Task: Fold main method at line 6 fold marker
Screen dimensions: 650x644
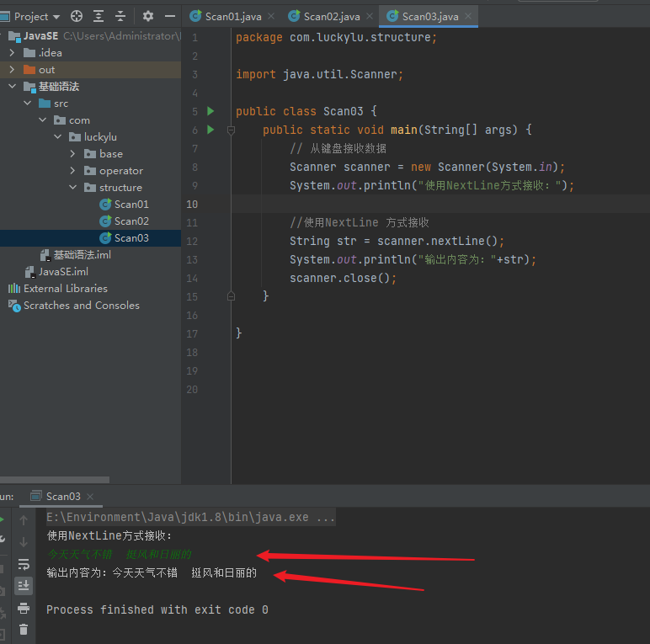Action: click(231, 130)
